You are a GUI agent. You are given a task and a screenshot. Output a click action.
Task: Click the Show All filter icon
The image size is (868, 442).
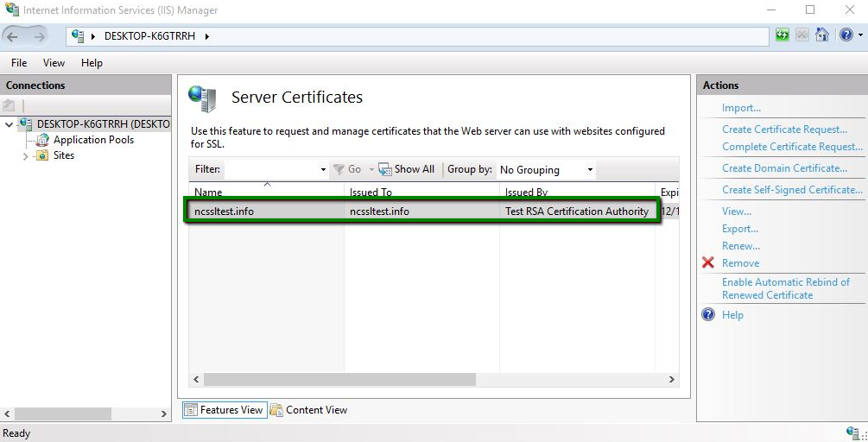[385, 169]
